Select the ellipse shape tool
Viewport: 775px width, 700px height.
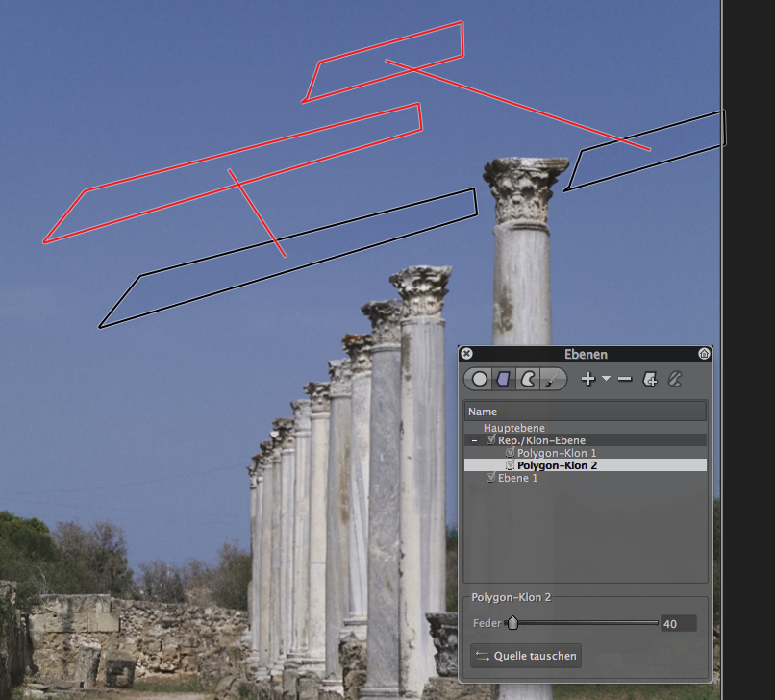[480, 380]
